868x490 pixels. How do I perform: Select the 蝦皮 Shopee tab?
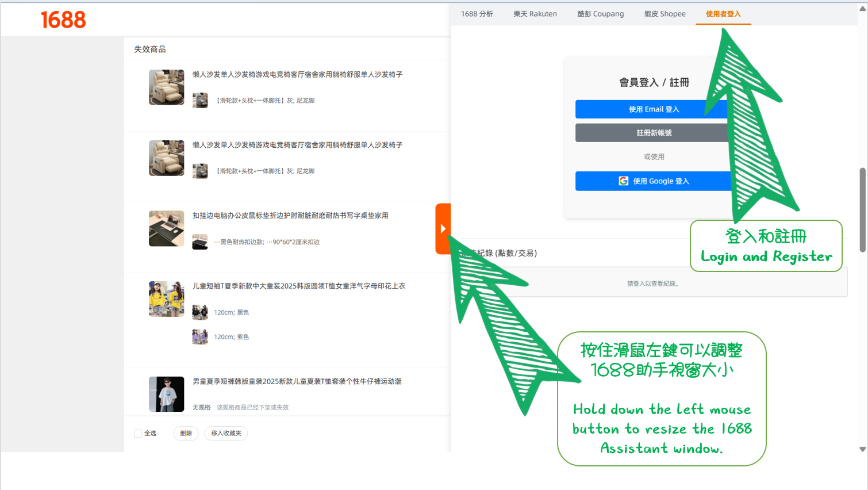pyautogui.click(x=665, y=14)
